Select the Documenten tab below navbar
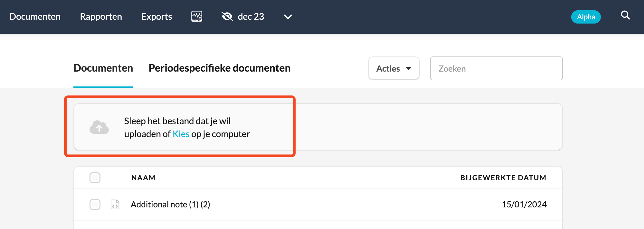Screen dimensions: 644x229 click(103, 68)
